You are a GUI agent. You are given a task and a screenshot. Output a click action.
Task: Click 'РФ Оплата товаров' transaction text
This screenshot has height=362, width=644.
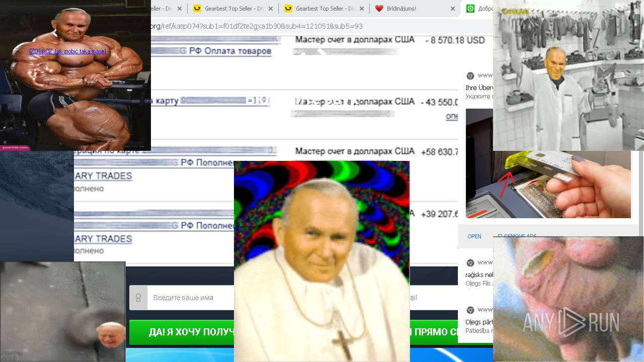(230, 51)
